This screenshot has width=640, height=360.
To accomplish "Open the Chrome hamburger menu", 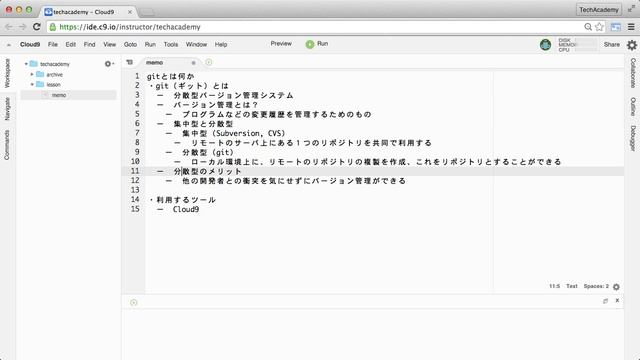I will [x=631, y=27].
